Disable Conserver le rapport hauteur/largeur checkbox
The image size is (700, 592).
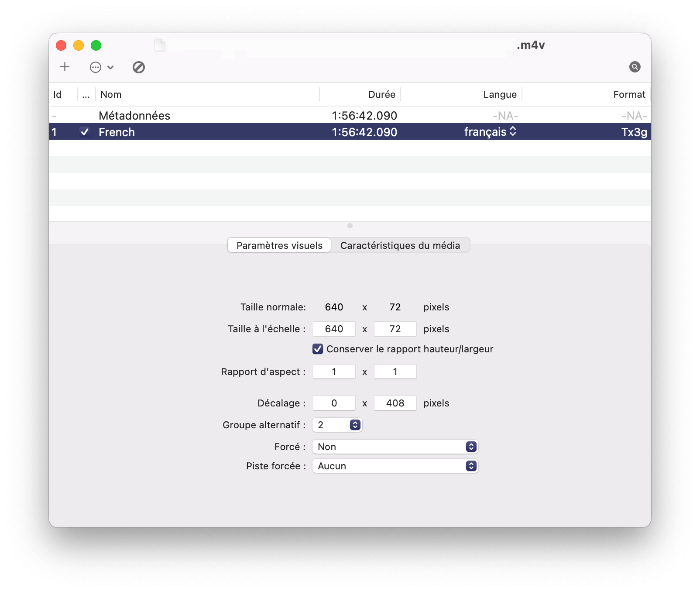318,349
